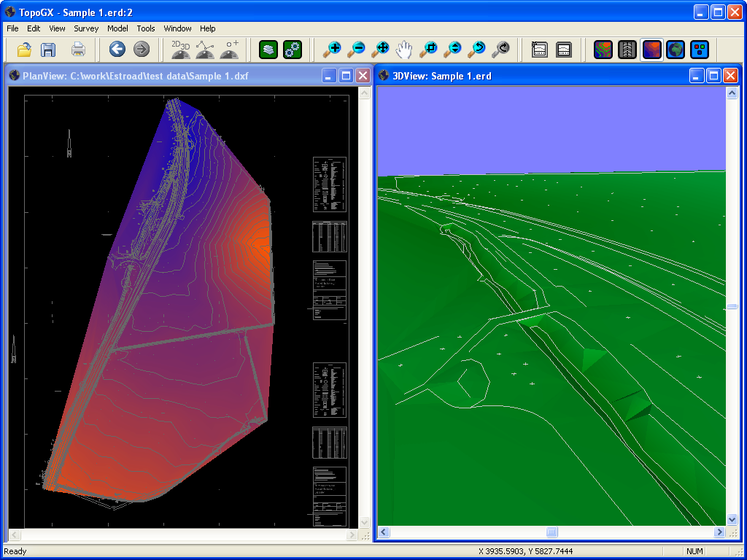747x560 pixels.
Task: Select the zoom extents magnifier
Action: pyautogui.click(x=381, y=49)
